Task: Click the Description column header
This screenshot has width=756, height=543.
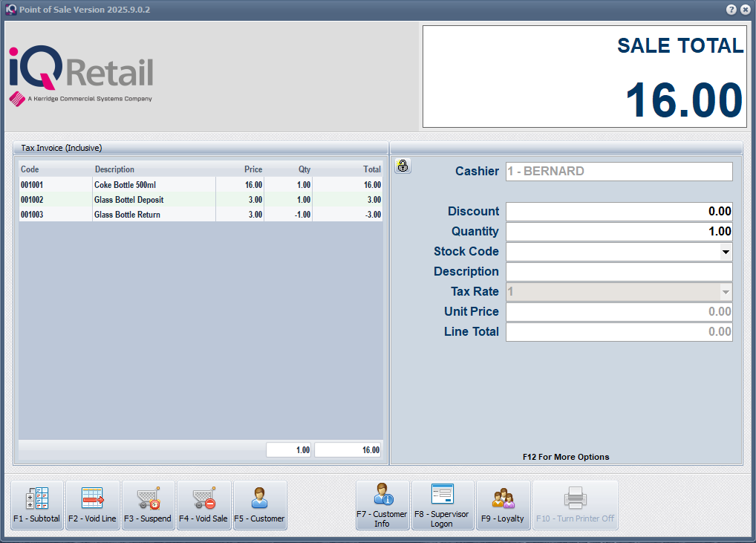Action: coord(115,169)
